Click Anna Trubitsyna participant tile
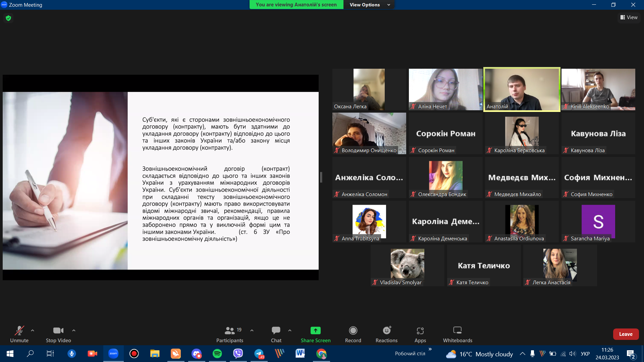Screen dimensions: 644x362 (369, 222)
